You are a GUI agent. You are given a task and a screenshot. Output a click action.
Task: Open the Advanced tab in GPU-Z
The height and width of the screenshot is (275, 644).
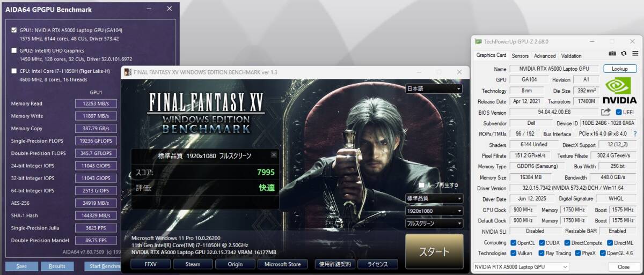click(545, 56)
